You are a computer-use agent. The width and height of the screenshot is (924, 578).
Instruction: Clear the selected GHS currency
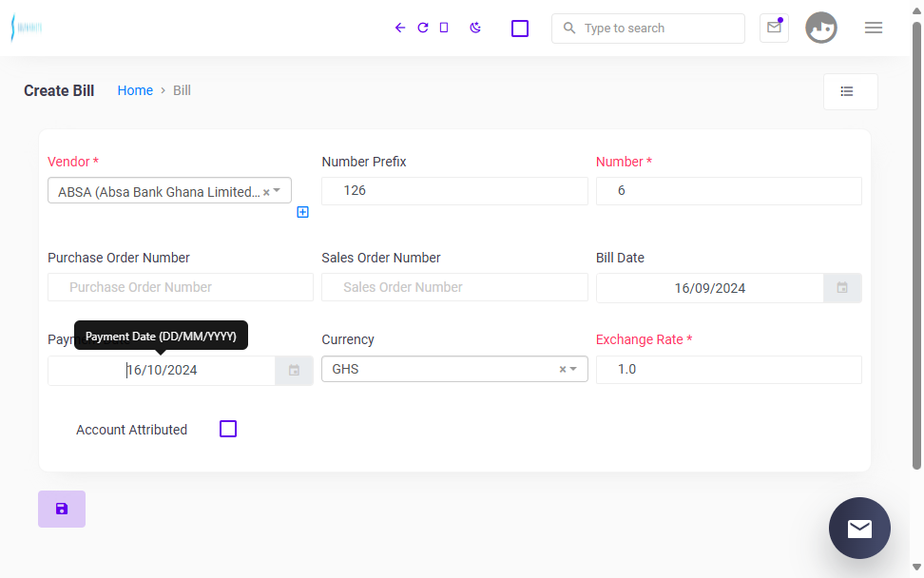(562, 369)
